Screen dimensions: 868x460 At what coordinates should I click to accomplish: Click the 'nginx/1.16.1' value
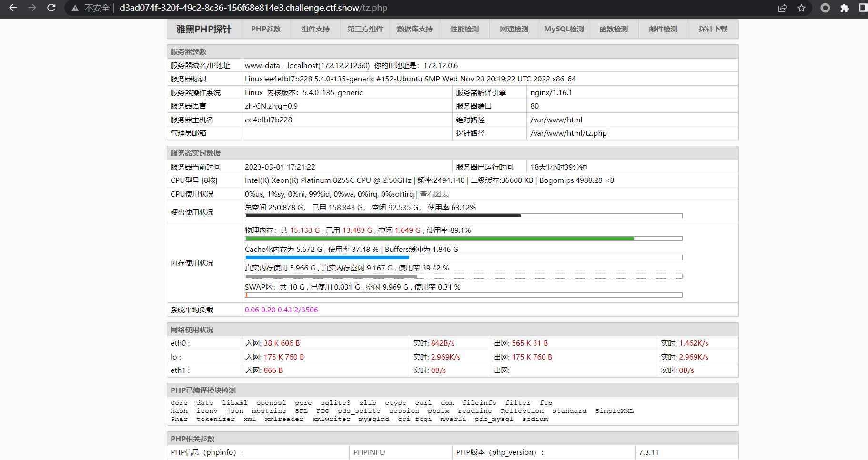pos(551,93)
